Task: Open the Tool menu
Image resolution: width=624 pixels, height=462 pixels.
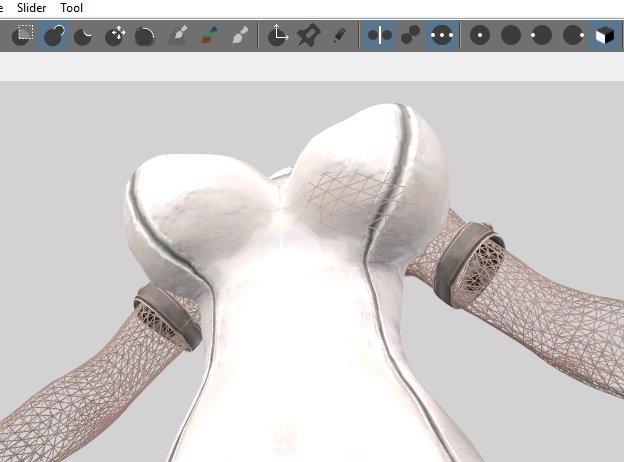Action: coord(71,8)
